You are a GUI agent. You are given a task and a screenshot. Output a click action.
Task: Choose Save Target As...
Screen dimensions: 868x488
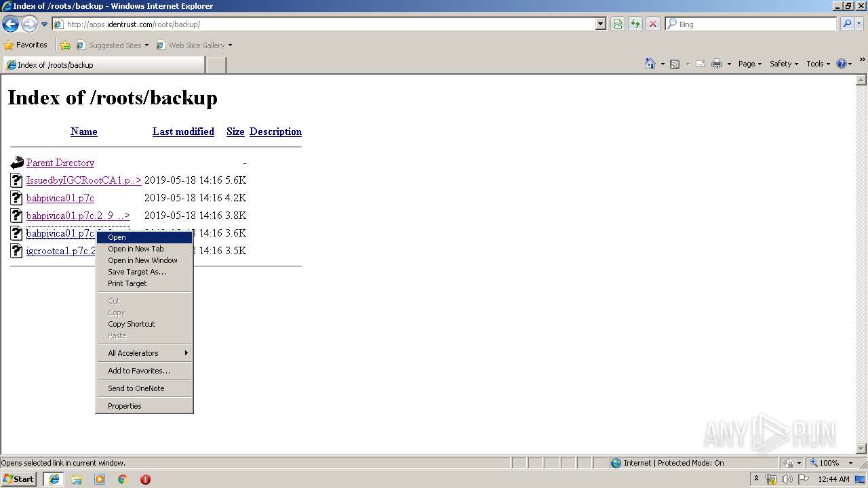[144, 272]
